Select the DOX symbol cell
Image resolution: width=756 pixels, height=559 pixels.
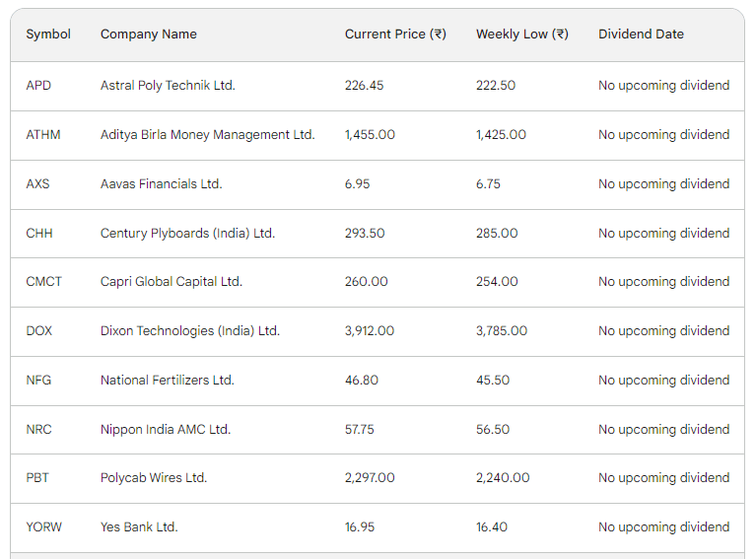click(x=39, y=331)
